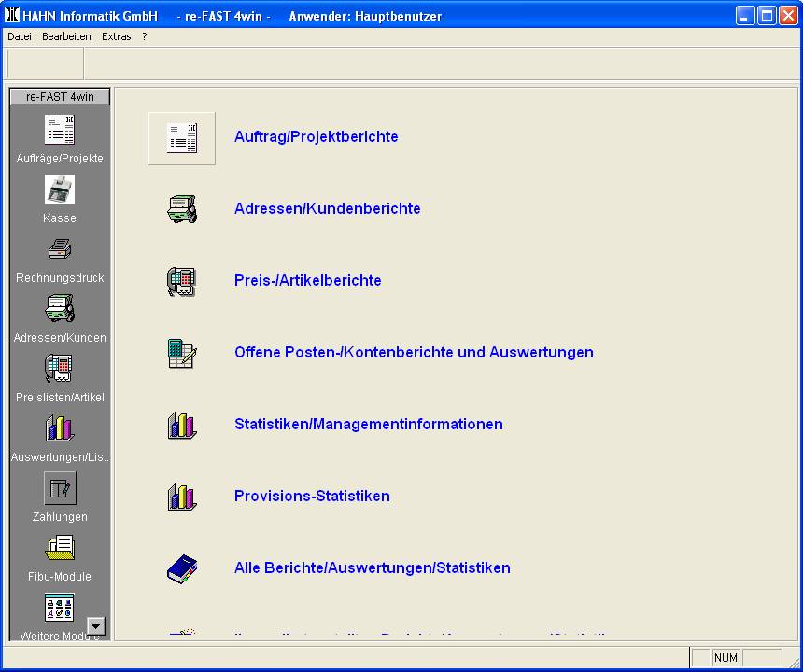Click the Zahlungen sidebar label
The height and width of the screenshot is (672, 803).
pos(60,517)
